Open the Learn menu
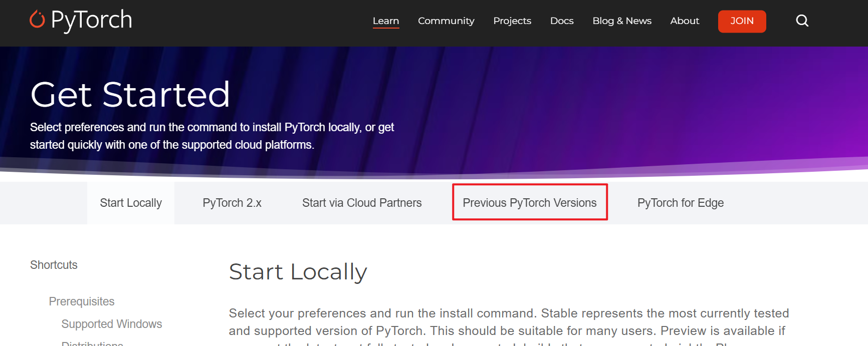 pos(386,21)
